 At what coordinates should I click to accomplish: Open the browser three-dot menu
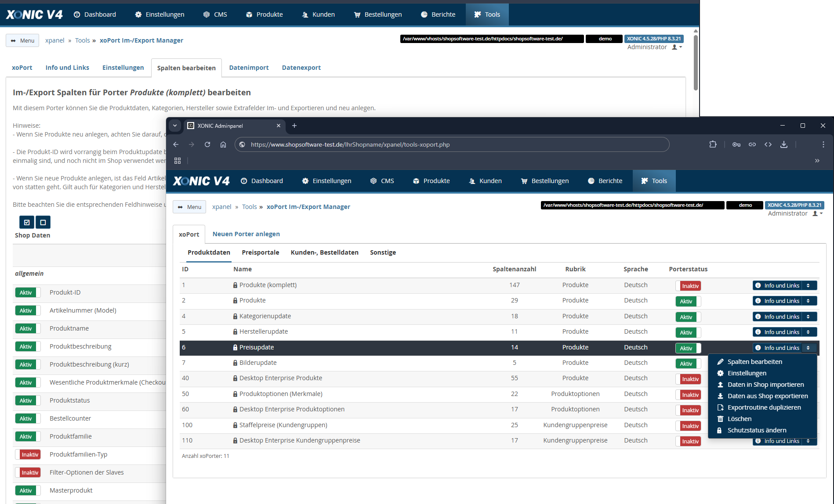823,144
